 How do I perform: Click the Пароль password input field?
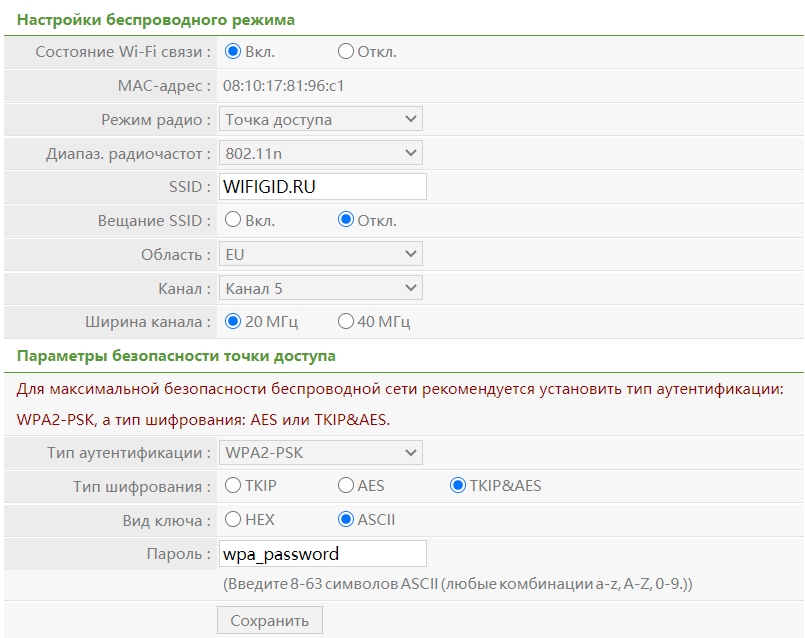pyautogui.click(x=322, y=554)
